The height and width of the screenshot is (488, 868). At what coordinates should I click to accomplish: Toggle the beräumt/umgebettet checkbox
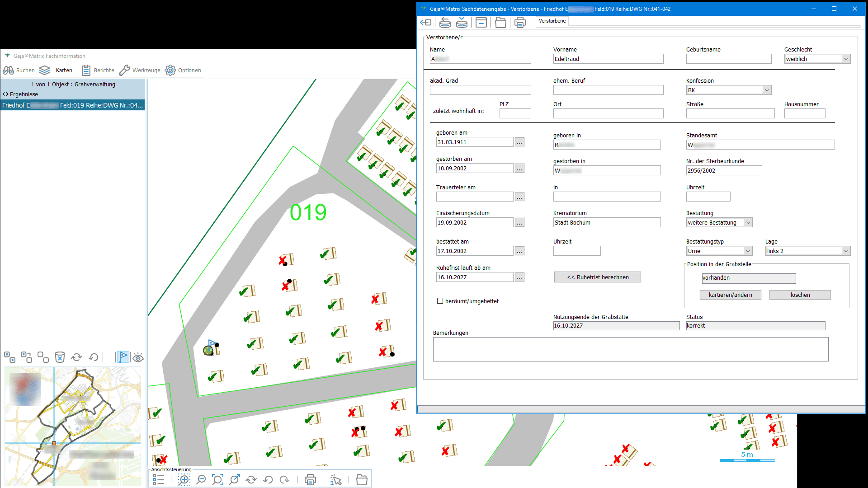tap(440, 301)
